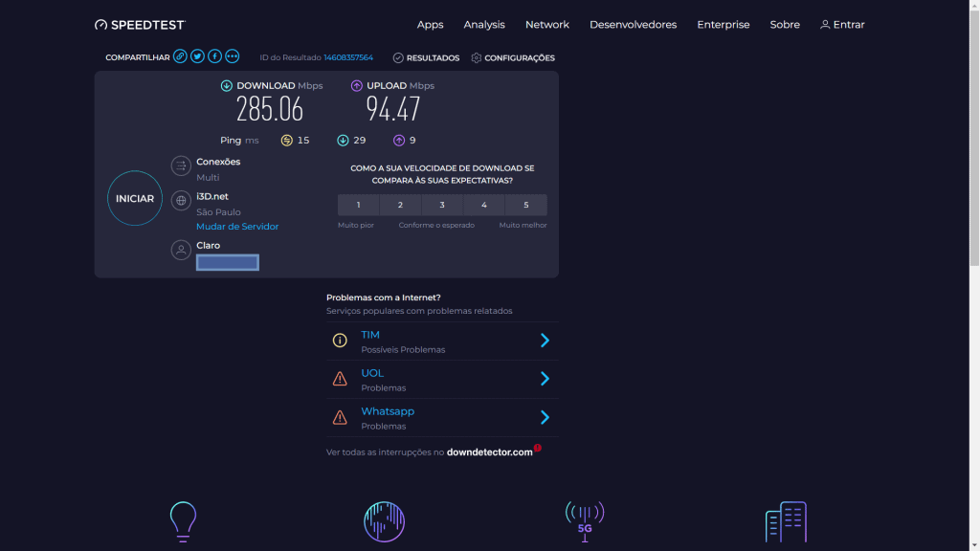This screenshot has width=980, height=551.
Task: Click the Conexões connections arrows icon
Action: tap(181, 165)
